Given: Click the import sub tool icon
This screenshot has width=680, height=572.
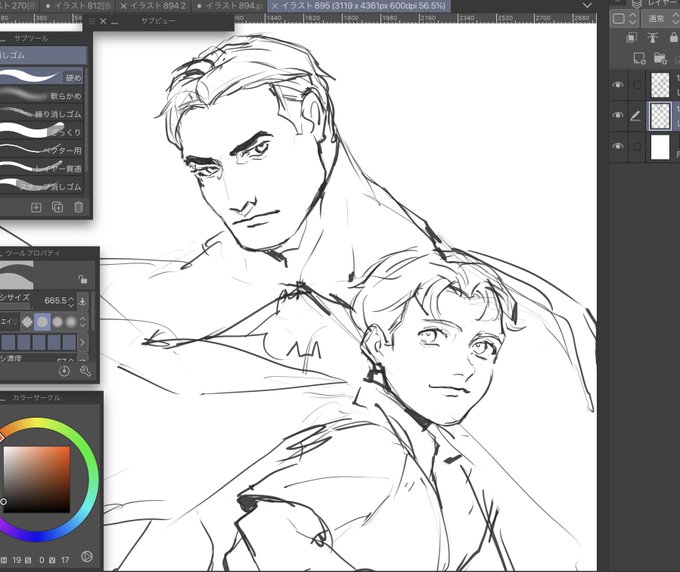Looking at the screenshot, I should [36, 207].
